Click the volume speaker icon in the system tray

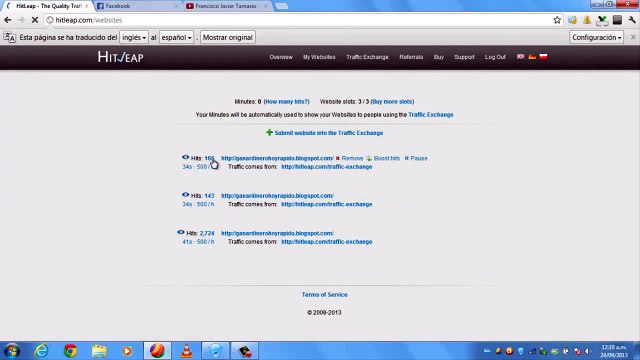(588, 351)
